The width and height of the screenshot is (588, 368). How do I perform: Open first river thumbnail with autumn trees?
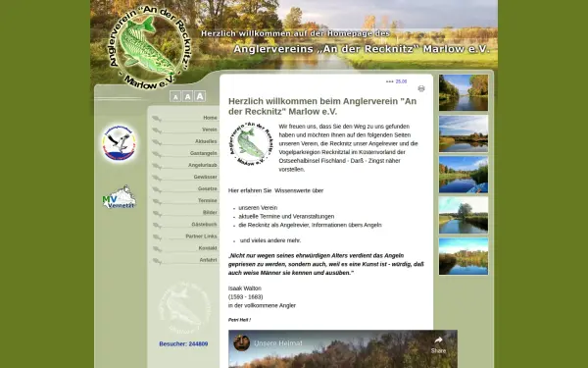(464, 92)
